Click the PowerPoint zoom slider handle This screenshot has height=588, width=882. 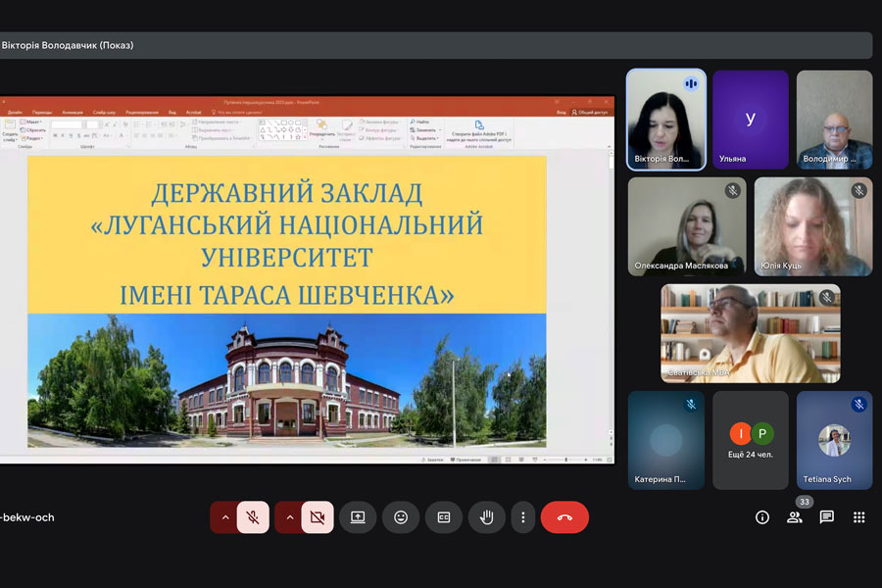[x=566, y=460]
